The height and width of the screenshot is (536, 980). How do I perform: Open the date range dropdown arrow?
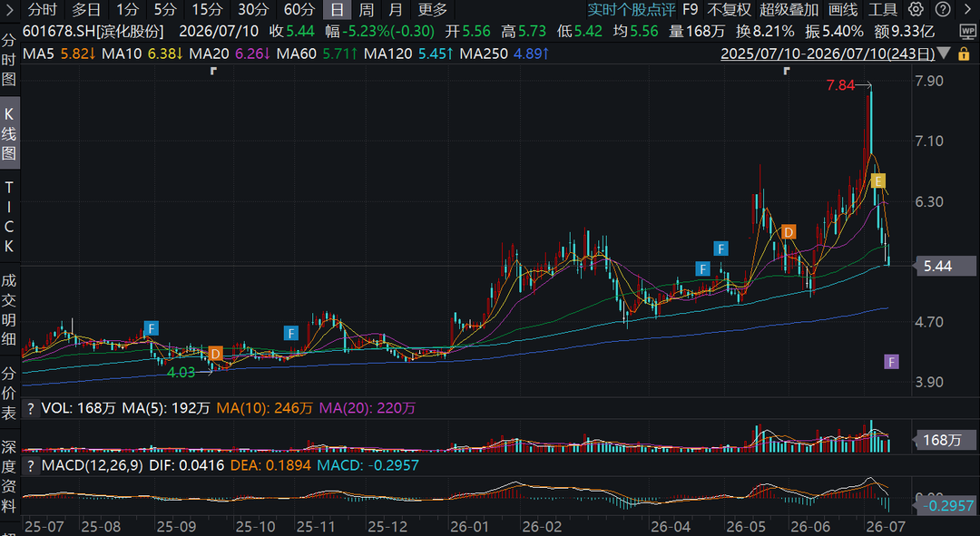(x=945, y=54)
